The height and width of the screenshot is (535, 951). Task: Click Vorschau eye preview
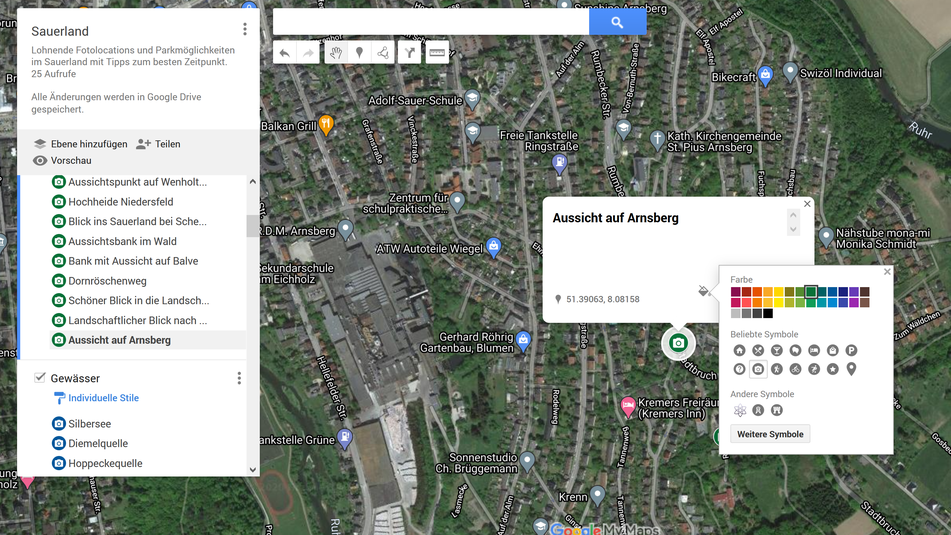tap(62, 161)
